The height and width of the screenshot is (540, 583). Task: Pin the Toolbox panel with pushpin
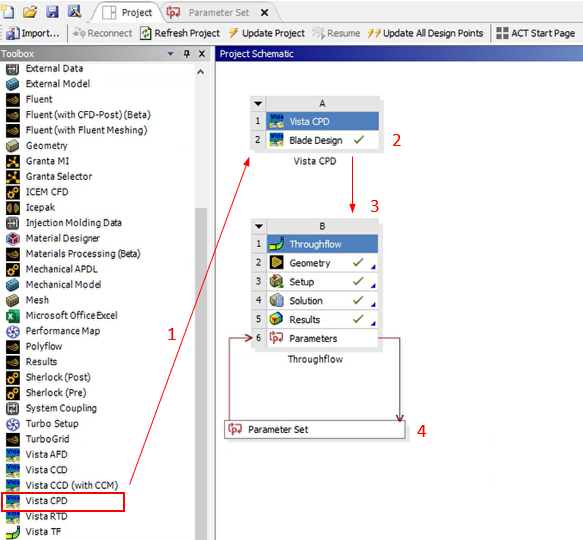187,54
